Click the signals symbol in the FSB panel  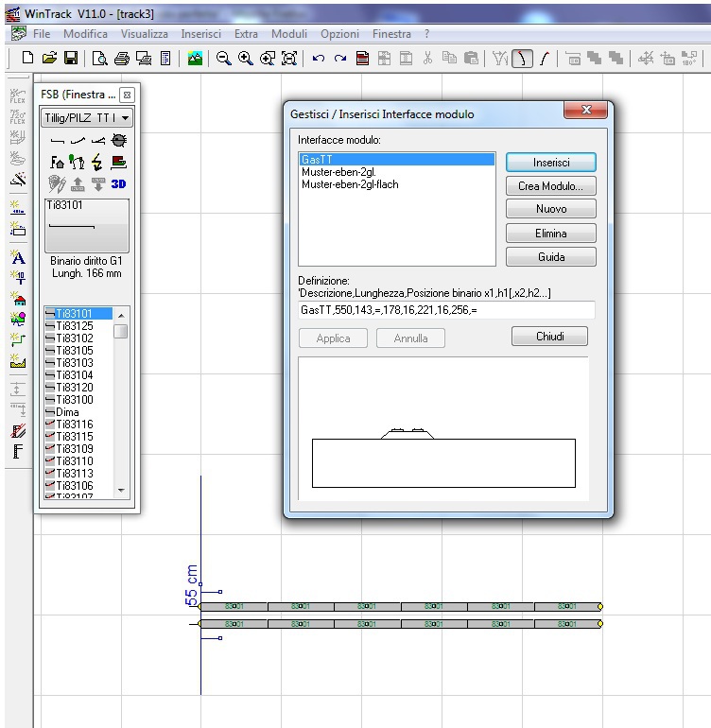(78, 162)
